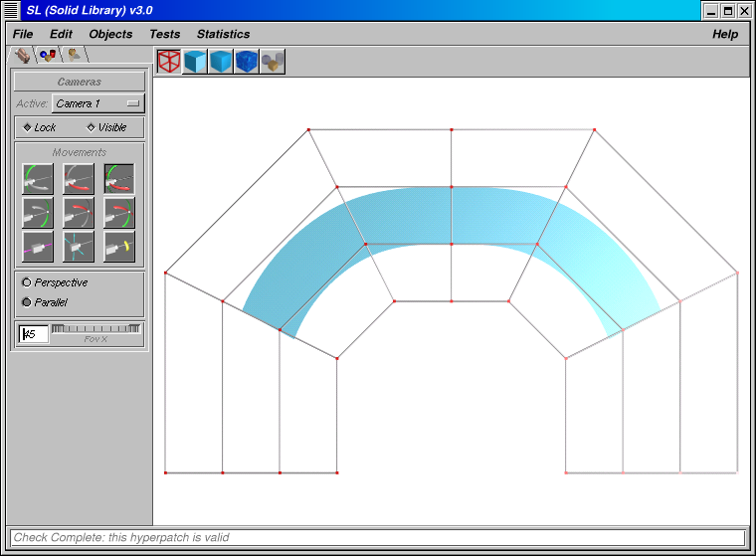This screenshot has height=556, width=756.
Task: Click the bottom-left magenta line camera icon
Action: 38,246
